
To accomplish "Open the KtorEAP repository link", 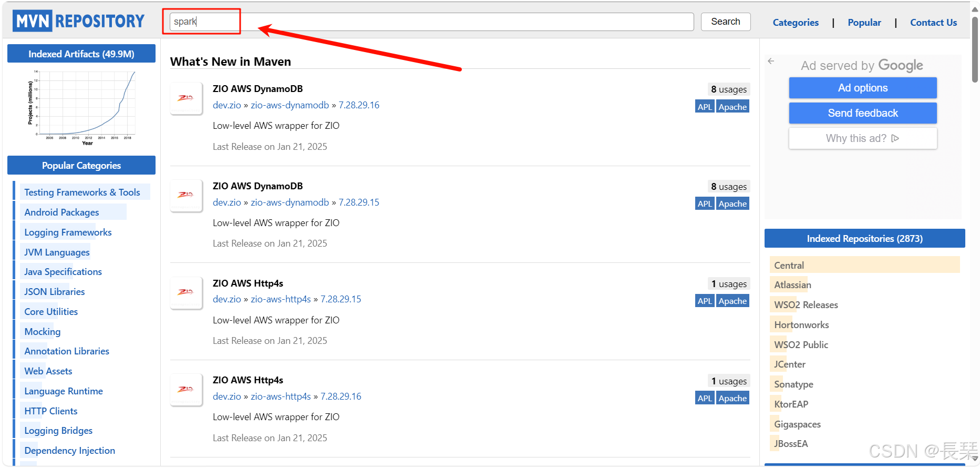I will click(791, 404).
